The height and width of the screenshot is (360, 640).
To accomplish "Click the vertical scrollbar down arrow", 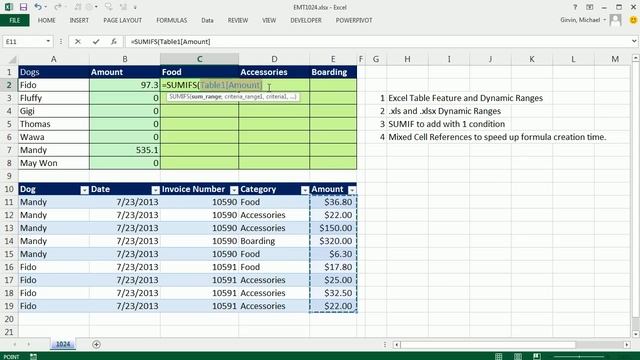I will point(636,334).
